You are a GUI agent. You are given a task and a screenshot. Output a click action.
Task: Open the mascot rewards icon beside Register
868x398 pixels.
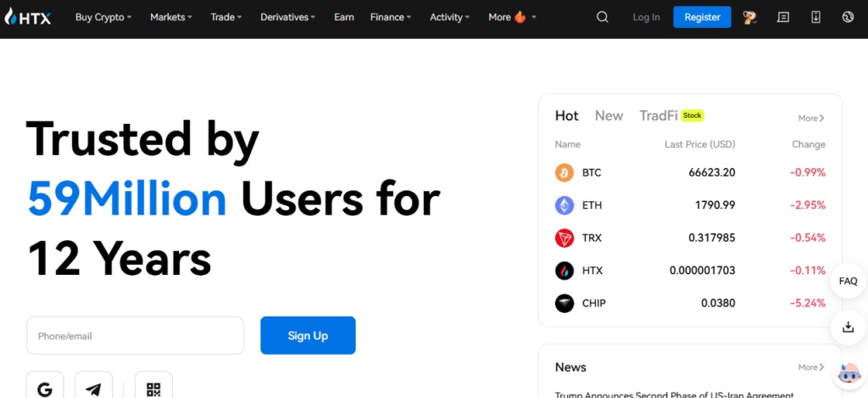point(750,17)
